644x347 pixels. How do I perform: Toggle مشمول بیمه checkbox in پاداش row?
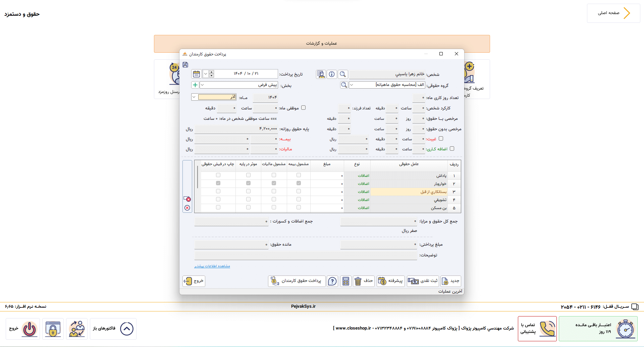coord(299,175)
